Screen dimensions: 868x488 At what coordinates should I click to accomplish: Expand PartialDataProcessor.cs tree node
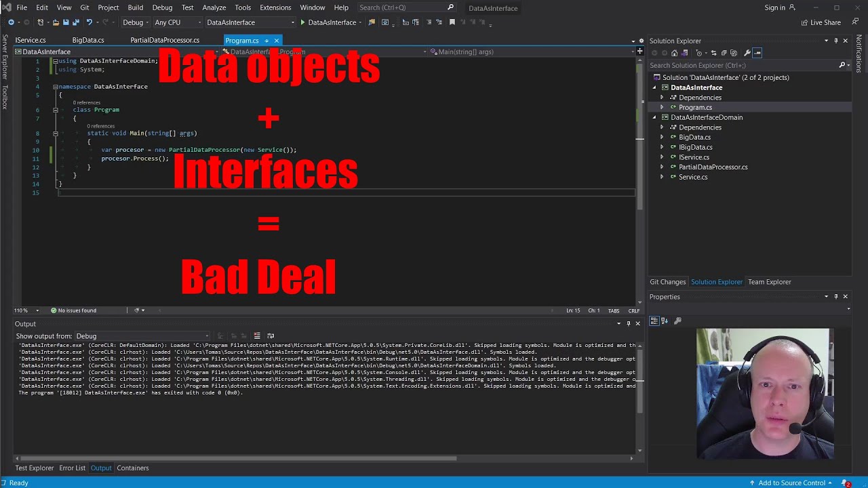pyautogui.click(x=663, y=167)
